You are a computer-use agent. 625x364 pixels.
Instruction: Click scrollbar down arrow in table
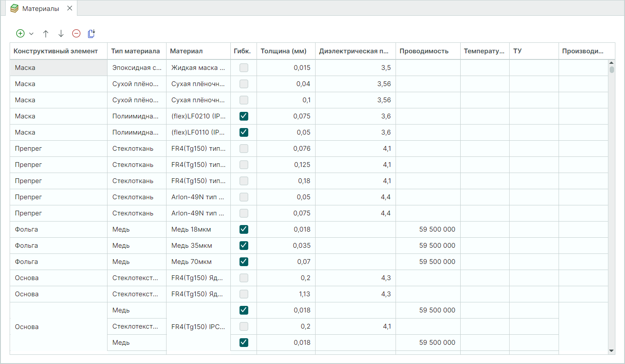click(x=611, y=350)
